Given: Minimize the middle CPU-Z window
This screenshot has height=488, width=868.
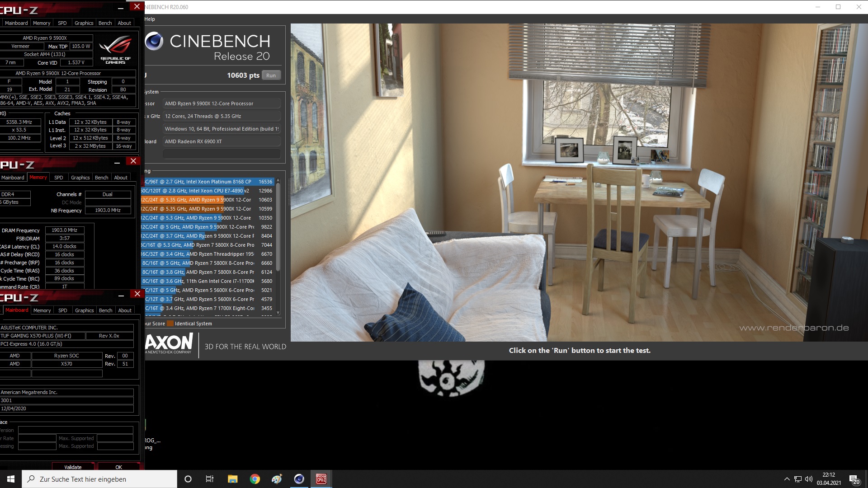Looking at the screenshot, I should point(117,162).
